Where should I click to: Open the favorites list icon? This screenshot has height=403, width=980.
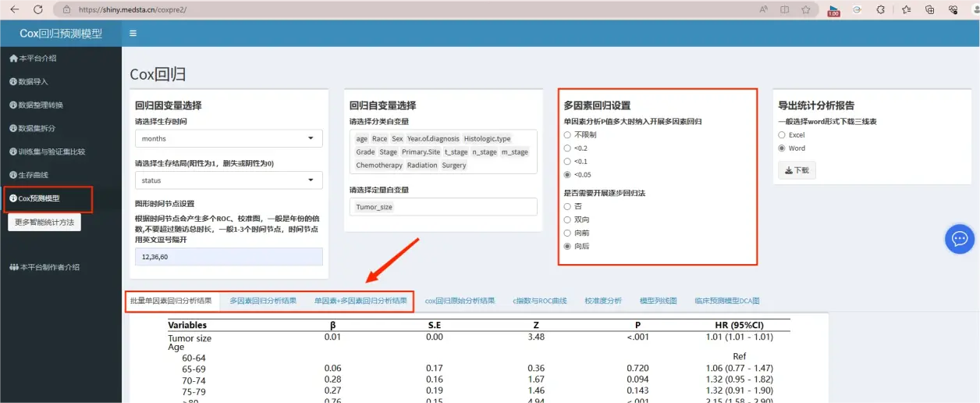(906, 9)
